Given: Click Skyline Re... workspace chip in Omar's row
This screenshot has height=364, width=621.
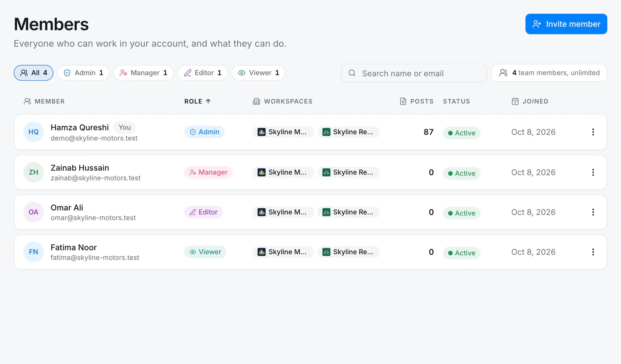Looking at the screenshot, I should pos(348,212).
